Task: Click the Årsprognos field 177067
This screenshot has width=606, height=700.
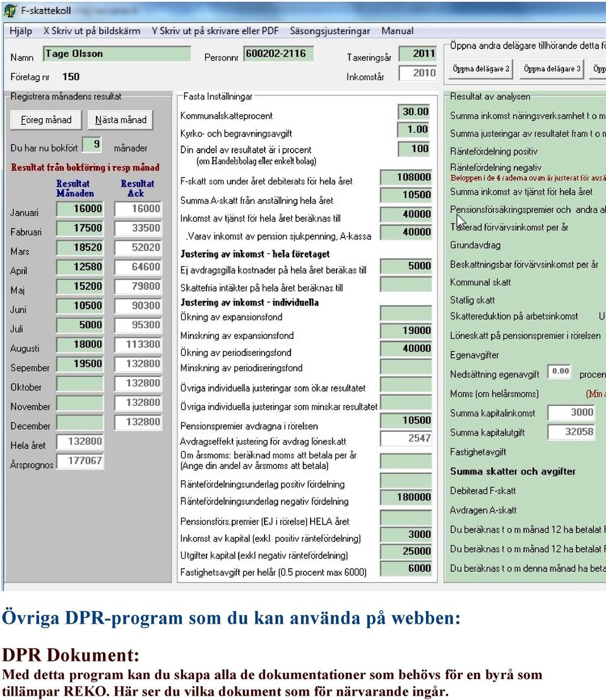Action: coord(80,461)
